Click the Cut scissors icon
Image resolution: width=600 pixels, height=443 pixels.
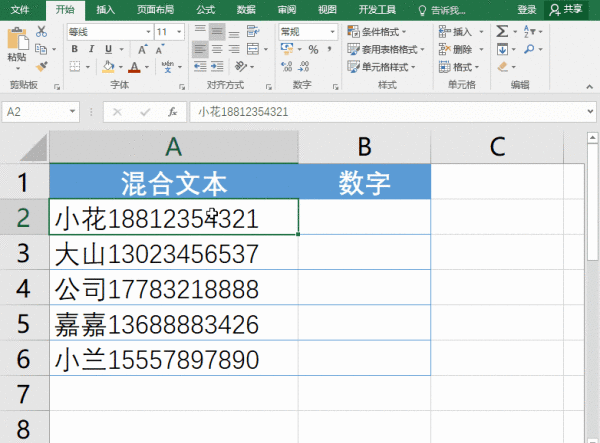click(41, 32)
